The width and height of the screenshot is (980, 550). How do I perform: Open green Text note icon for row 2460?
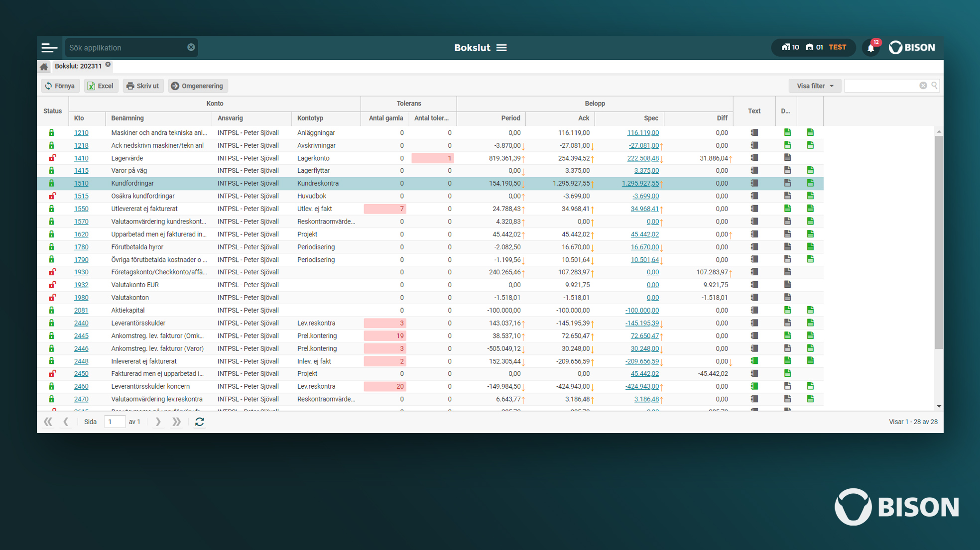coord(754,386)
